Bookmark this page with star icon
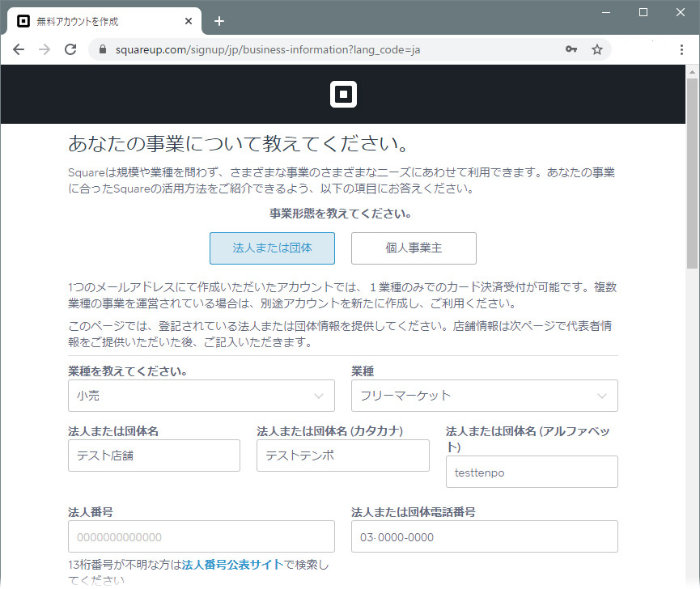This screenshot has width=700, height=589. click(x=597, y=49)
